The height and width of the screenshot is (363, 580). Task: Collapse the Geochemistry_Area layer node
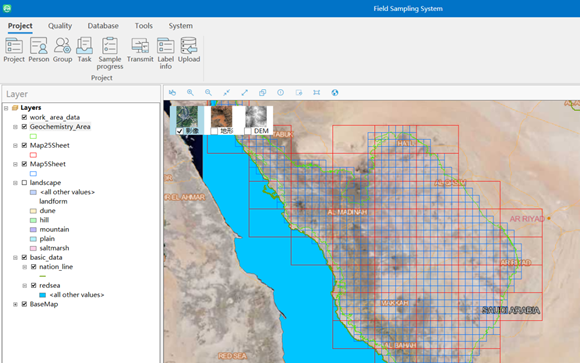tap(15, 127)
